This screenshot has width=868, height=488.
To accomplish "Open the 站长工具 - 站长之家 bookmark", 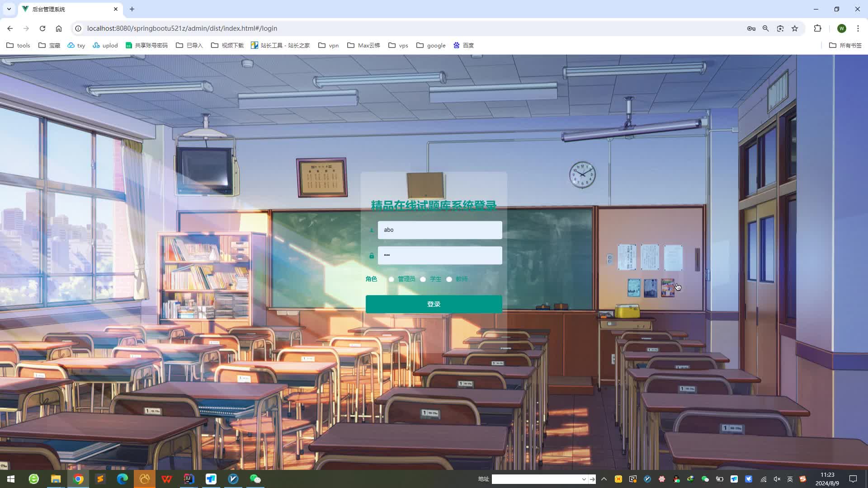I will [x=280, y=45].
